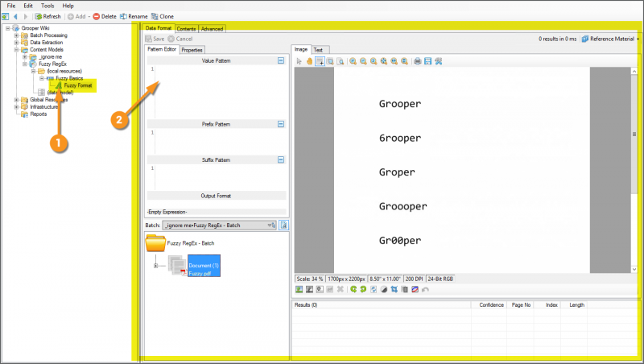Select Fuzzy Basics in the tree
This screenshot has width=644, height=364.
tap(69, 78)
